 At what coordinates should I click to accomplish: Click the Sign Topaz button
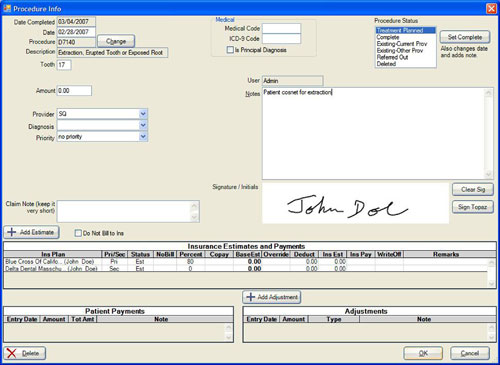pos(473,207)
